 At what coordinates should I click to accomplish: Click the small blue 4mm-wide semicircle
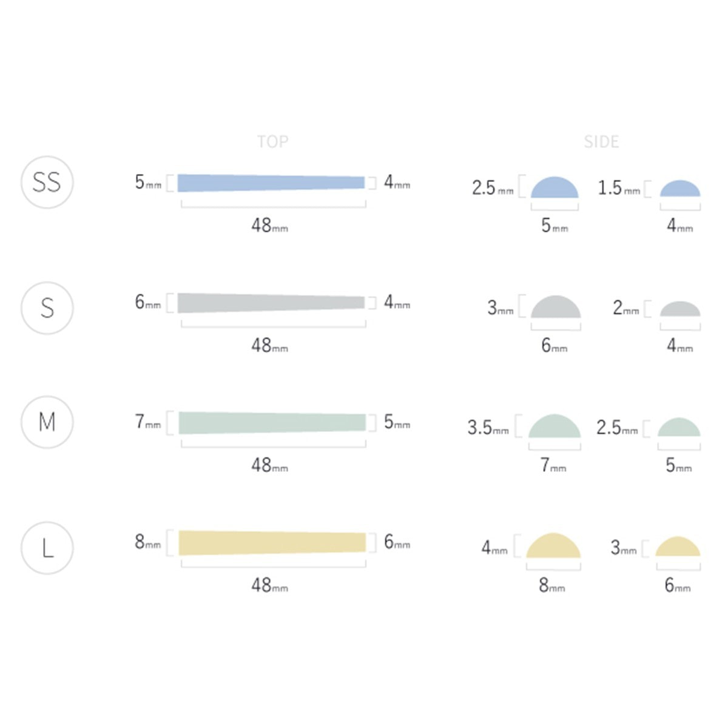tap(680, 189)
